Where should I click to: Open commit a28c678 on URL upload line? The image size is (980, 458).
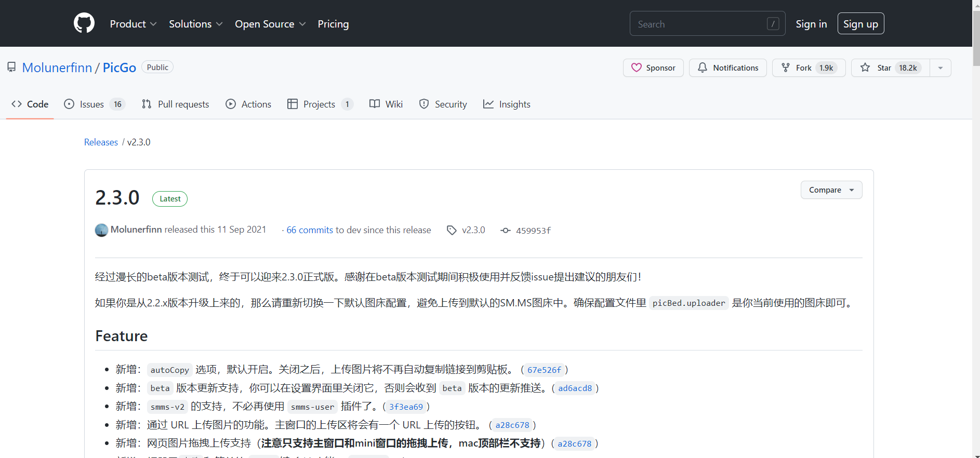click(512, 425)
